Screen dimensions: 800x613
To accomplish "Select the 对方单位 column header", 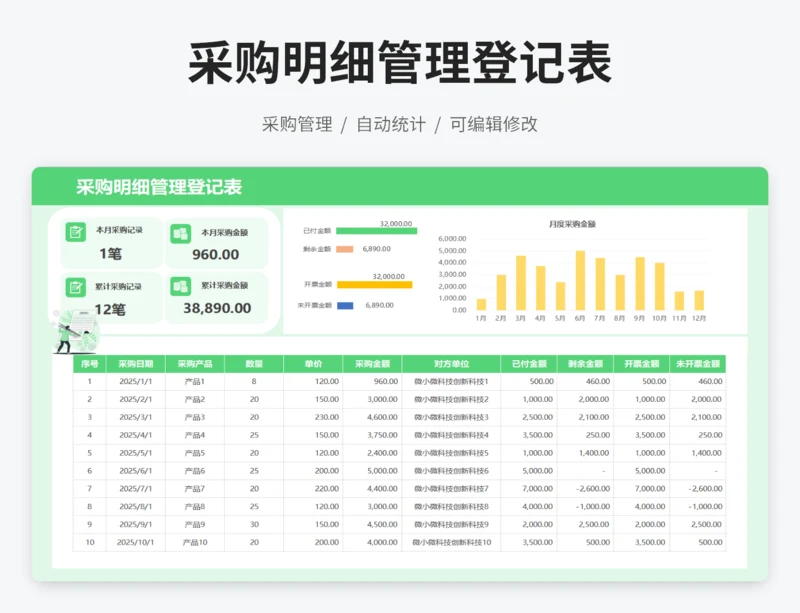I will click(x=452, y=364).
